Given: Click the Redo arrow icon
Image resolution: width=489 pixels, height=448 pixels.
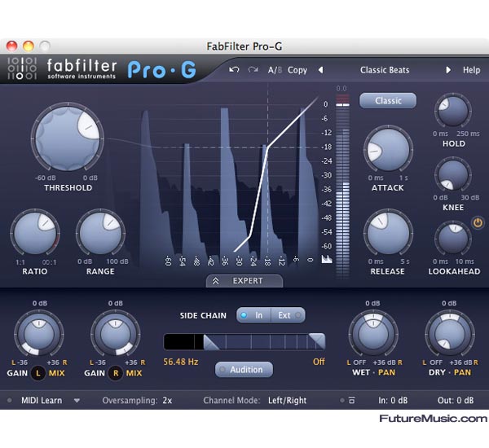Looking at the screenshot, I should click(253, 69).
